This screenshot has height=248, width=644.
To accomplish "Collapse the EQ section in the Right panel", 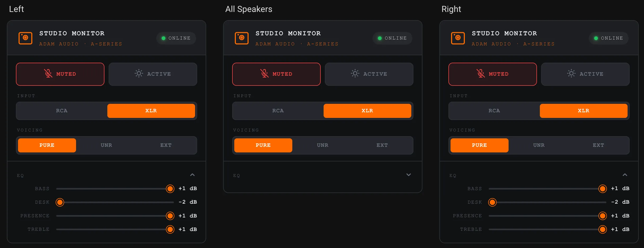I will click(x=625, y=175).
